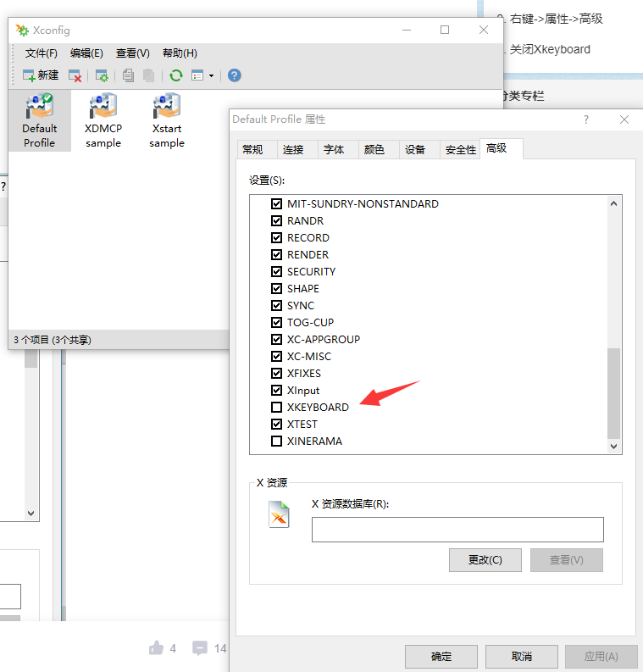Enable the XKEYBOARD checkbox
This screenshot has height=672, width=643.
click(x=277, y=407)
